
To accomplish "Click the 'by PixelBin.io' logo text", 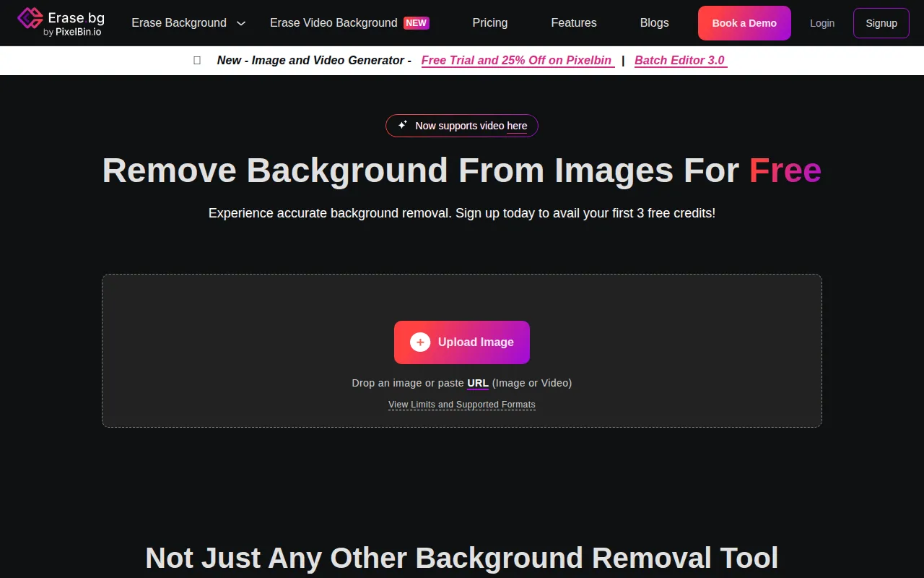I will click(x=73, y=33).
